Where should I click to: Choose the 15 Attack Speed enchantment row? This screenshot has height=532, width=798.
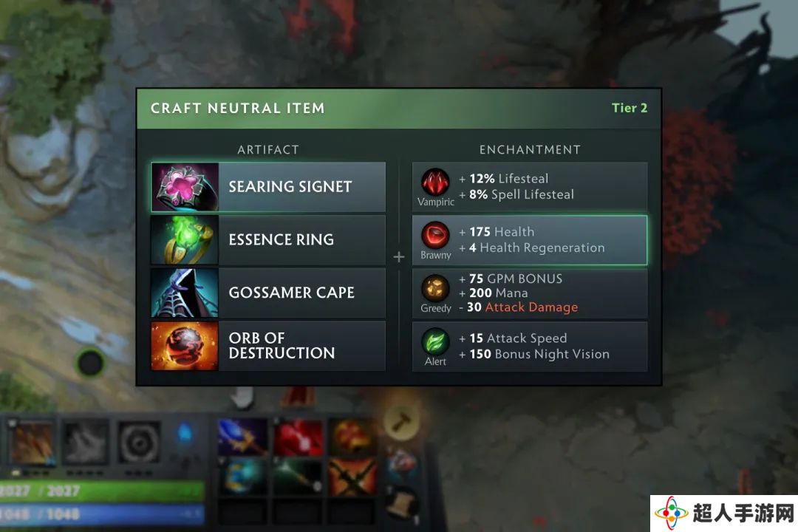(x=530, y=346)
